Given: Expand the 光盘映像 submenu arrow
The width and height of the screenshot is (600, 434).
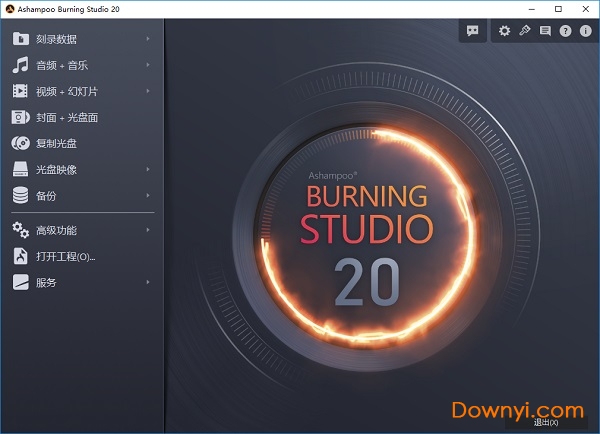Looking at the screenshot, I should [x=148, y=169].
